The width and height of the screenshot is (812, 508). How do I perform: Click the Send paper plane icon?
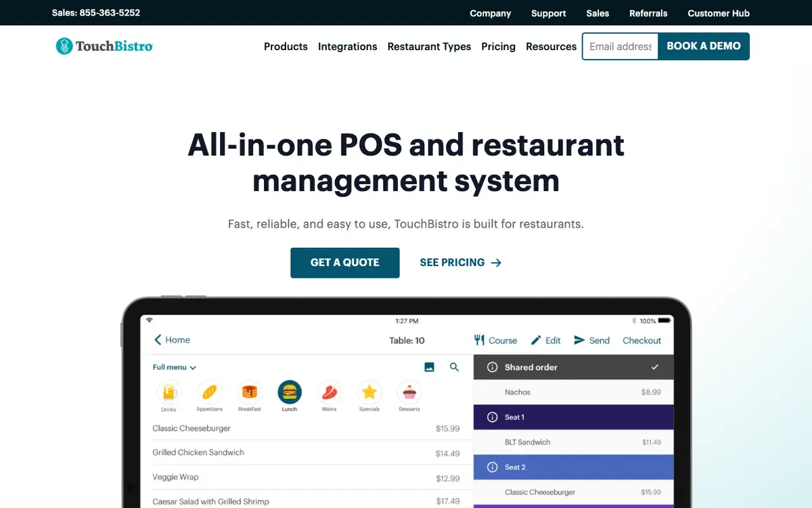(x=579, y=340)
